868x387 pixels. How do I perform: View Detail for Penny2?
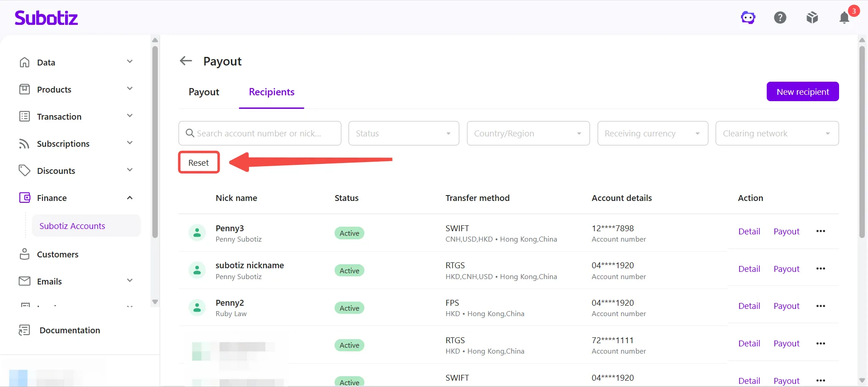[x=749, y=306]
